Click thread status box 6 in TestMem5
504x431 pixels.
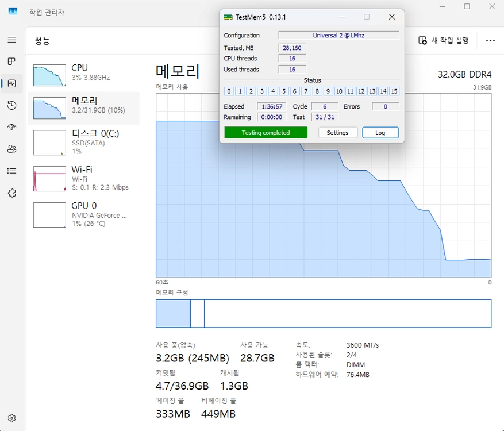tap(295, 91)
